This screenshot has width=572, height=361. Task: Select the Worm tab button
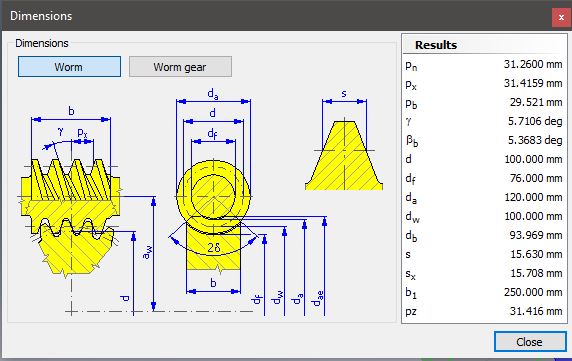click(x=69, y=67)
